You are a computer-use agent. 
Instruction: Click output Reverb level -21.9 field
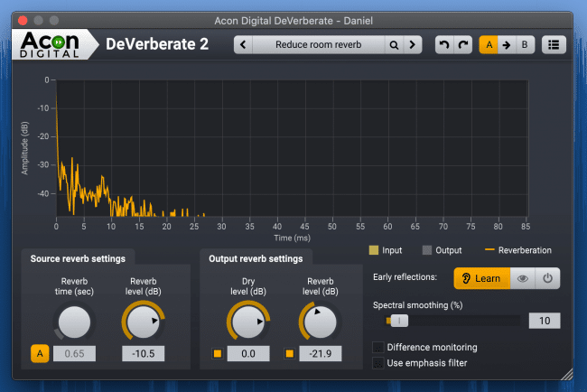tap(321, 353)
